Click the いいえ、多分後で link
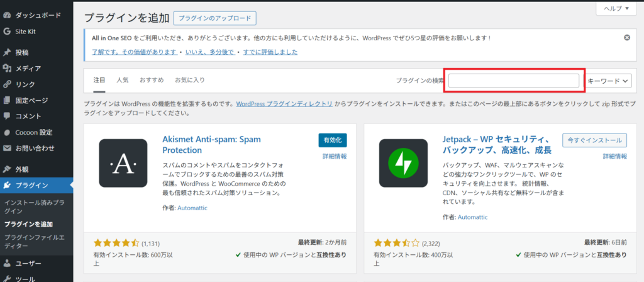 coord(210,52)
